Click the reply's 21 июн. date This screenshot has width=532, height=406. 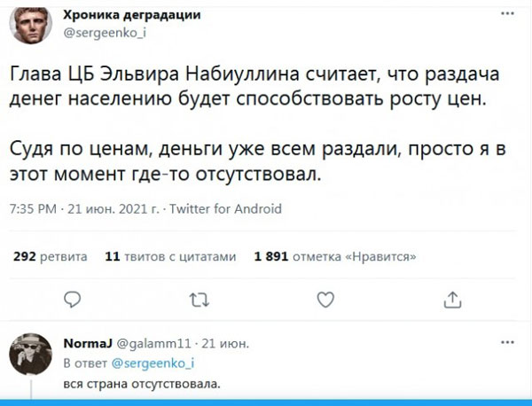point(224,343)
